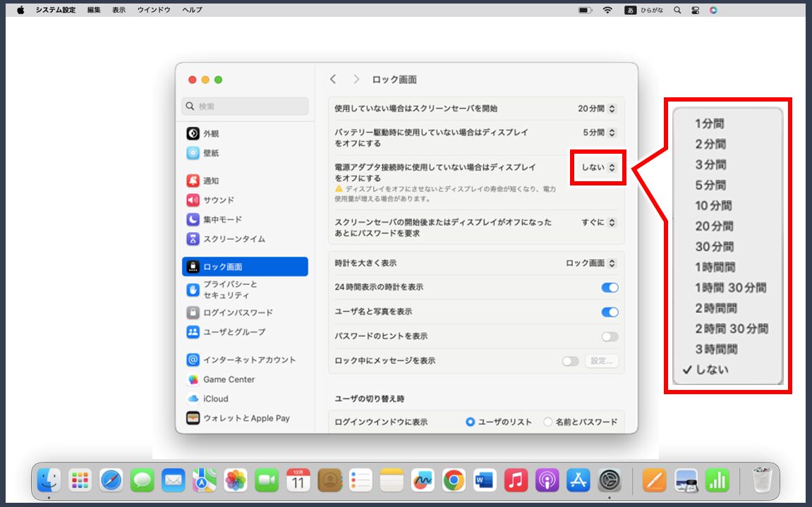Screen dimensions: 812x507
Task: Toggle off 24時間表示の時計を表示
Action: point(610,288)
